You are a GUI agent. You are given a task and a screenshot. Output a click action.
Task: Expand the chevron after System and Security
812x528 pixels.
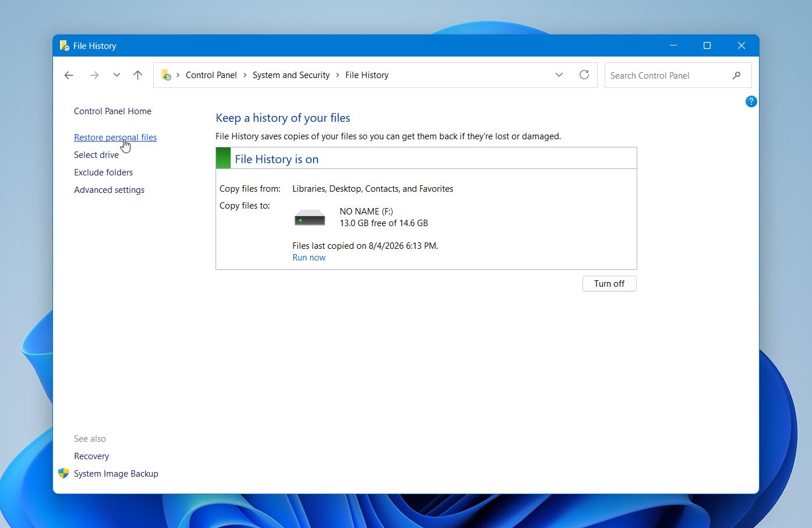(337, 75)
